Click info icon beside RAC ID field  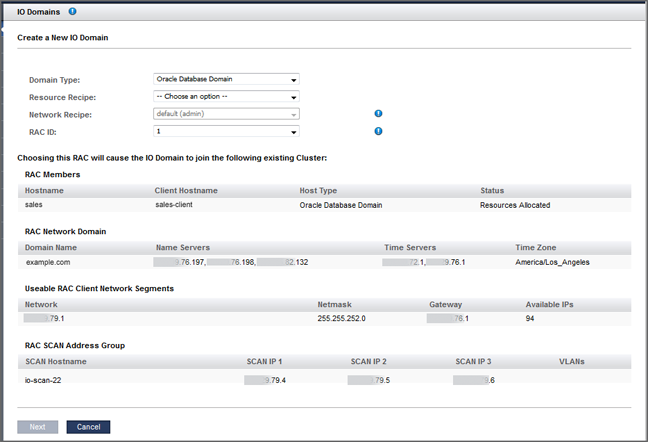coord(378,131)
